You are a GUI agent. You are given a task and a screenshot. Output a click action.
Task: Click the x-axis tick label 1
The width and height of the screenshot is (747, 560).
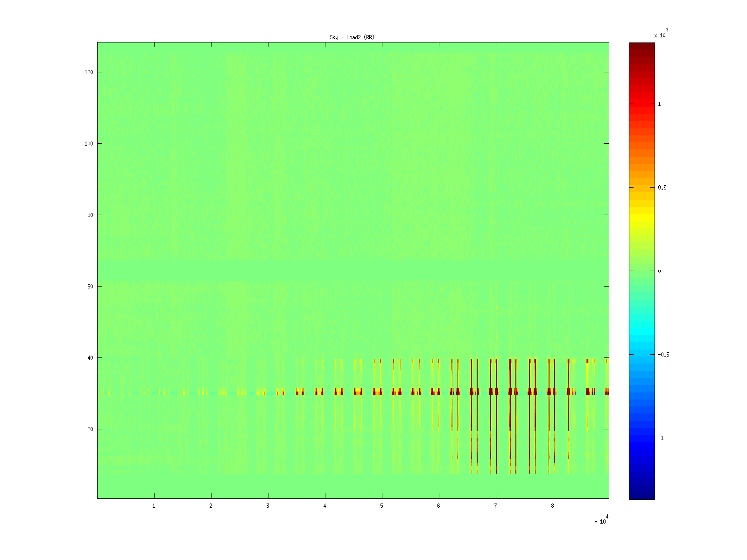(x=154, y=506)
